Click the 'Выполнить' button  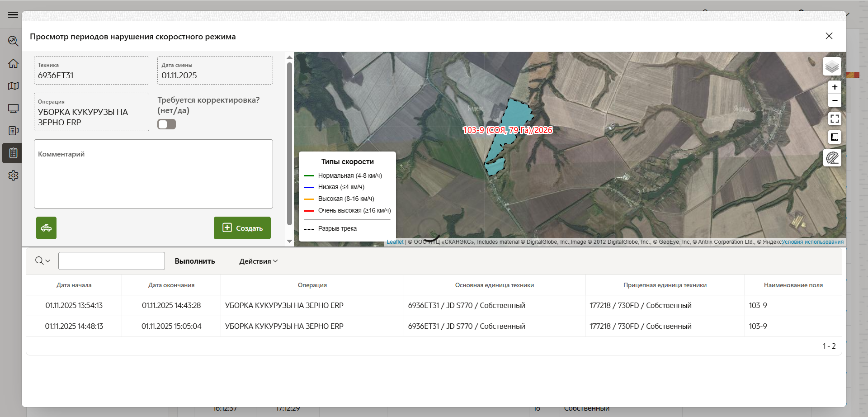pyautogui.click(x=195, y=261)
